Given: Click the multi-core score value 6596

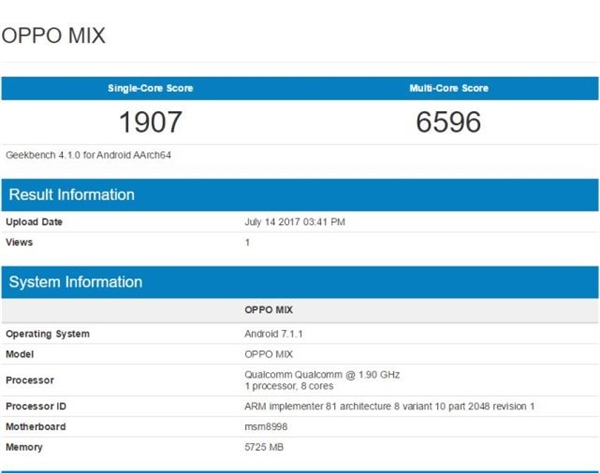Looking at the screenshot, I should pos(449,122).
